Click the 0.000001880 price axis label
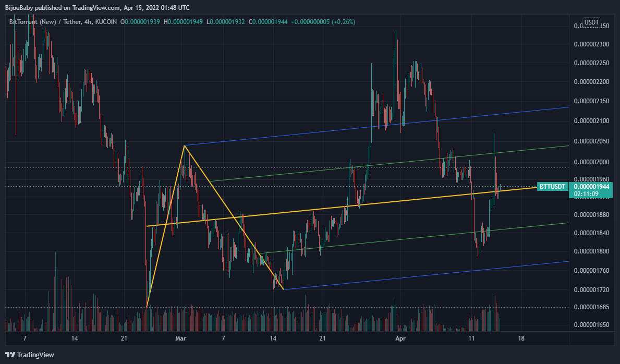Viewport: 620px width, 364px height. [x=591, y=215]
